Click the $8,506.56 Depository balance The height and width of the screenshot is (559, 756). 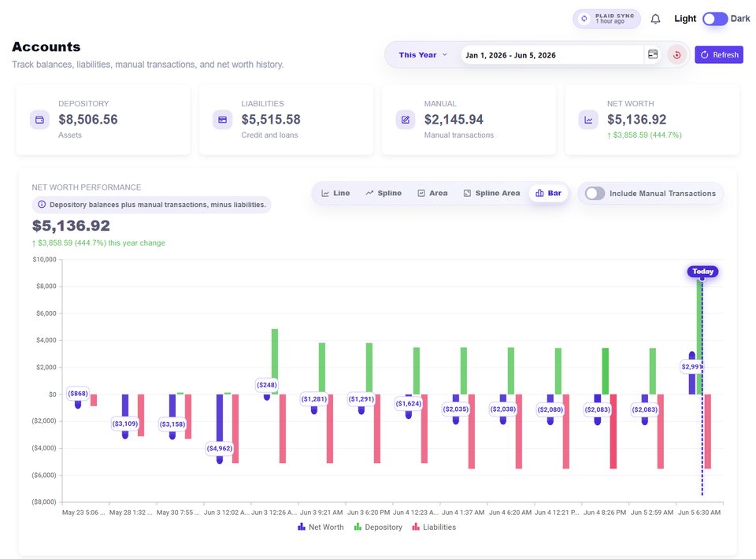(88, 120)
